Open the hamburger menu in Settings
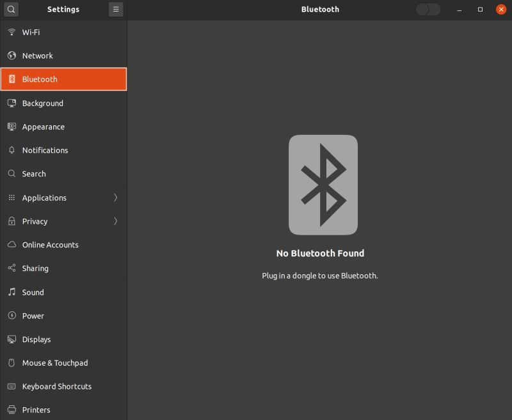The width and height of the screenshot is (512, 420). coord(116,10)
